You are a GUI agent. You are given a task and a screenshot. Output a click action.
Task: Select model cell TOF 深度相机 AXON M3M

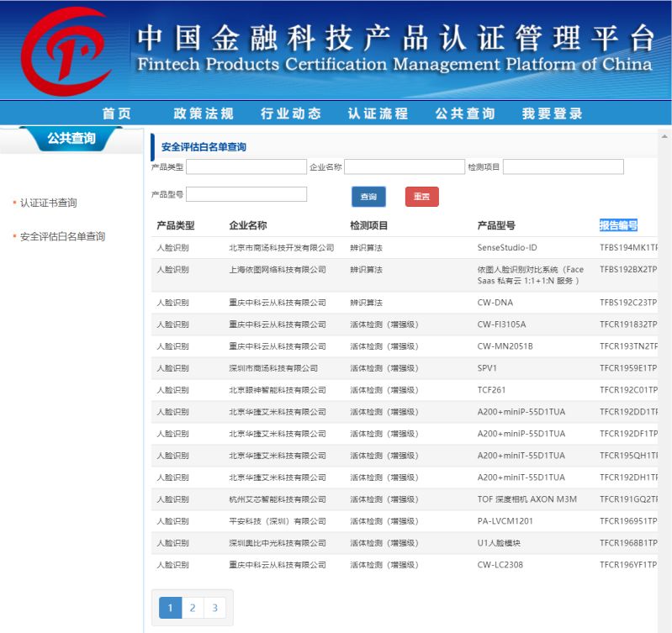click(x=527, y=499)
